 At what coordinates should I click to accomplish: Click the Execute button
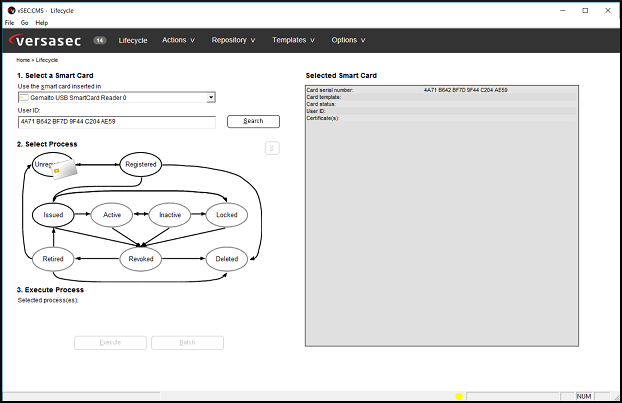click(110, 343)
